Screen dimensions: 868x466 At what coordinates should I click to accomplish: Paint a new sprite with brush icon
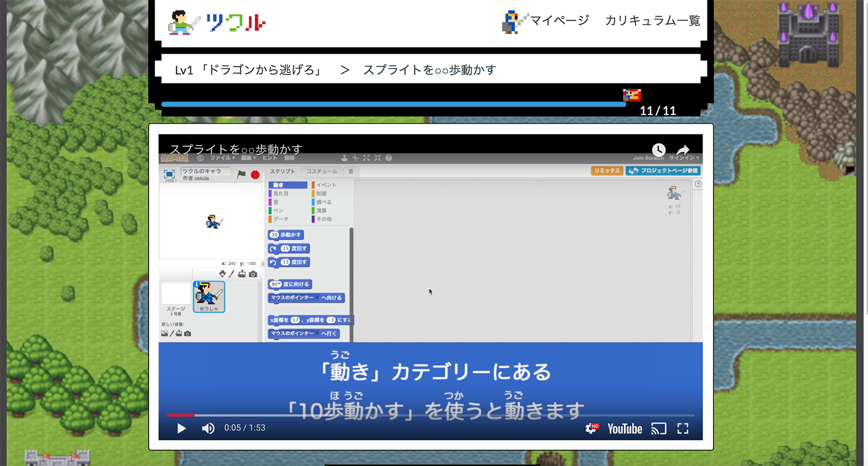click(232, 274)
